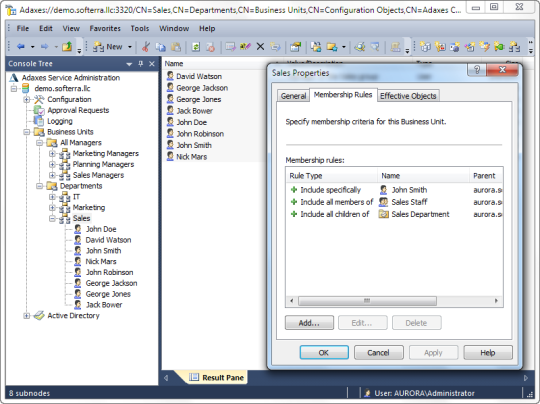Viewport: 540px width, 404px height.
Task: Click the Add... button
Action: (x=309, y=323)
